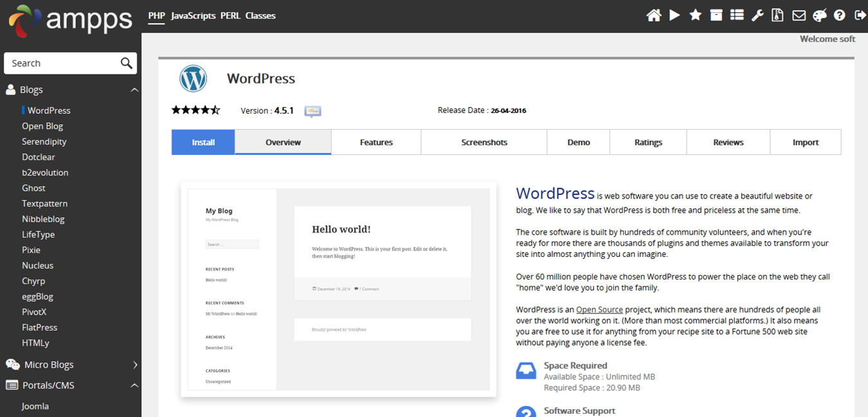Open the JavaScripts menu
Screen dimensions: 868x417
point(193,15)
